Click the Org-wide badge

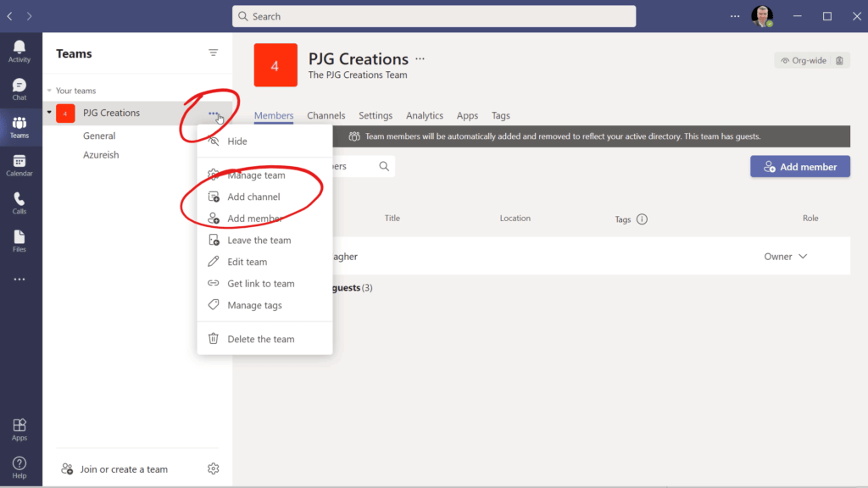pyautogui.click(x=804, y=60)
